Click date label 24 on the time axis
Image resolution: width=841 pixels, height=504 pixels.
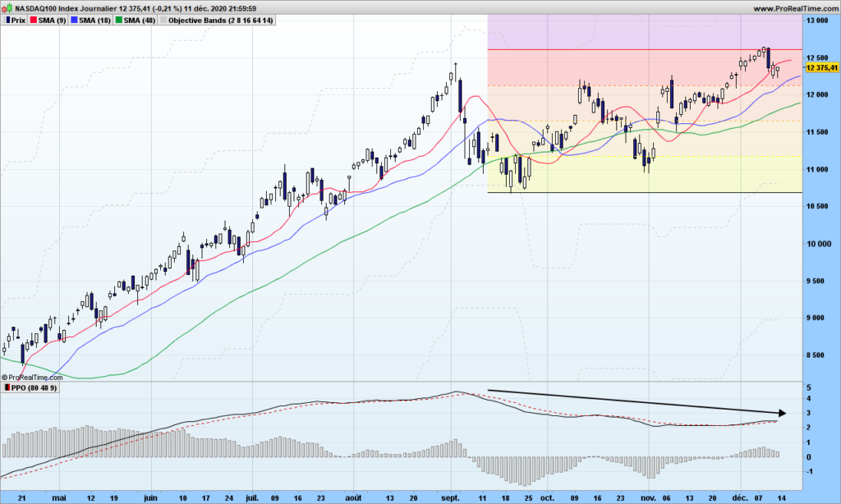229,498
